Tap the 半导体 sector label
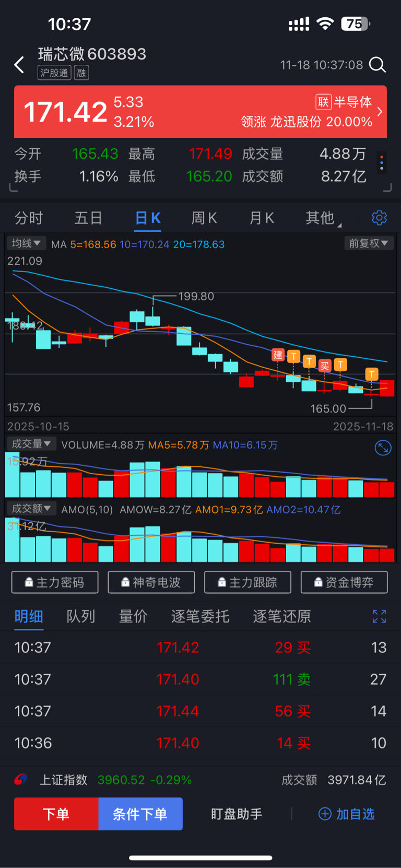This screenshot has width=401, height=868. pyautogui.click(x=353, y=102)
